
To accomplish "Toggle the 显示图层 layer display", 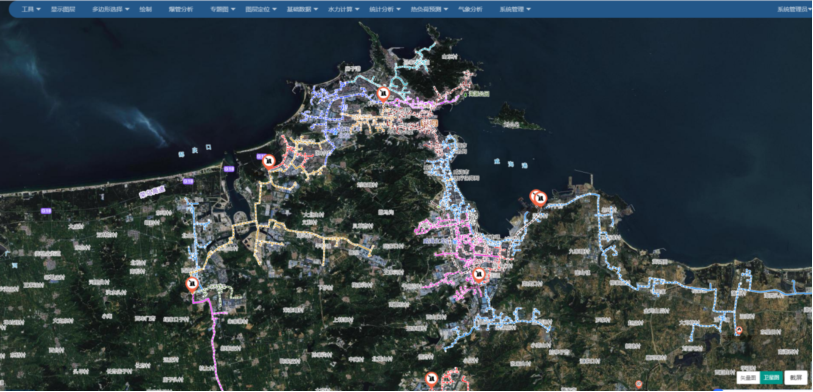I will (x=63, y=9).
